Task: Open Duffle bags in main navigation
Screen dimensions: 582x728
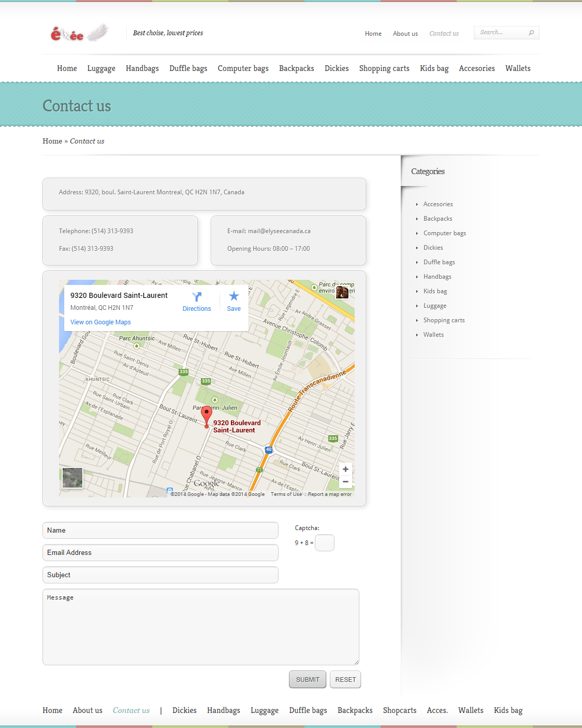Action: point(188,68)
